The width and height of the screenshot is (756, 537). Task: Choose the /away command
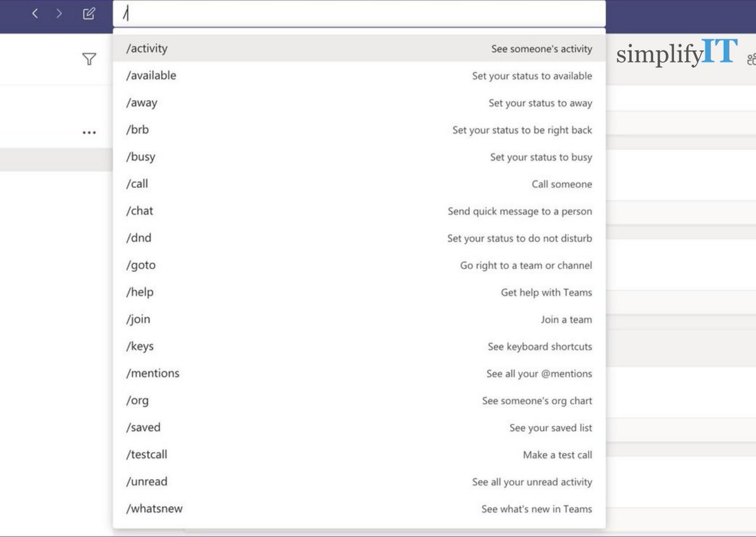click(359, 103)
